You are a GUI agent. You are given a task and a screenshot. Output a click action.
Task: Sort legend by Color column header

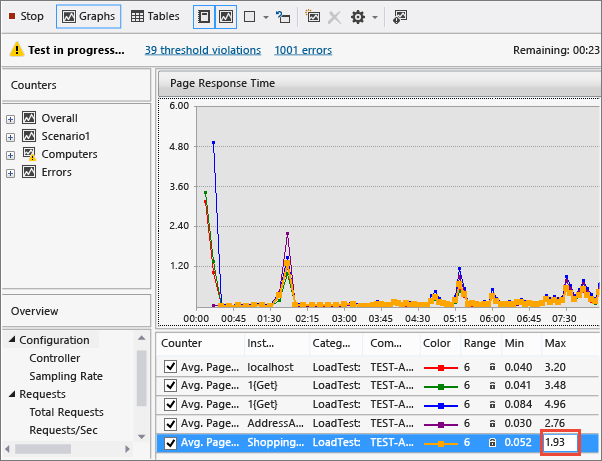click(x=440, y=343)
